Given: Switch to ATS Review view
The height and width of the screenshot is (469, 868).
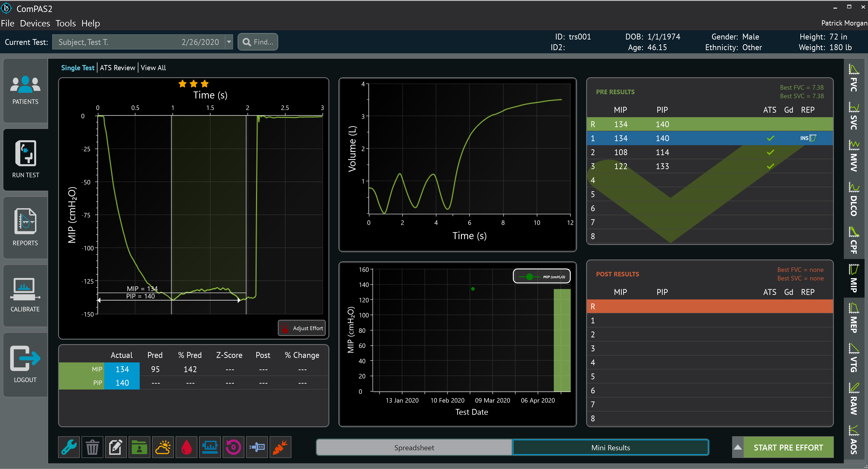Looking at the screenshot, I should pyautogui.click(x=117, y=68).
